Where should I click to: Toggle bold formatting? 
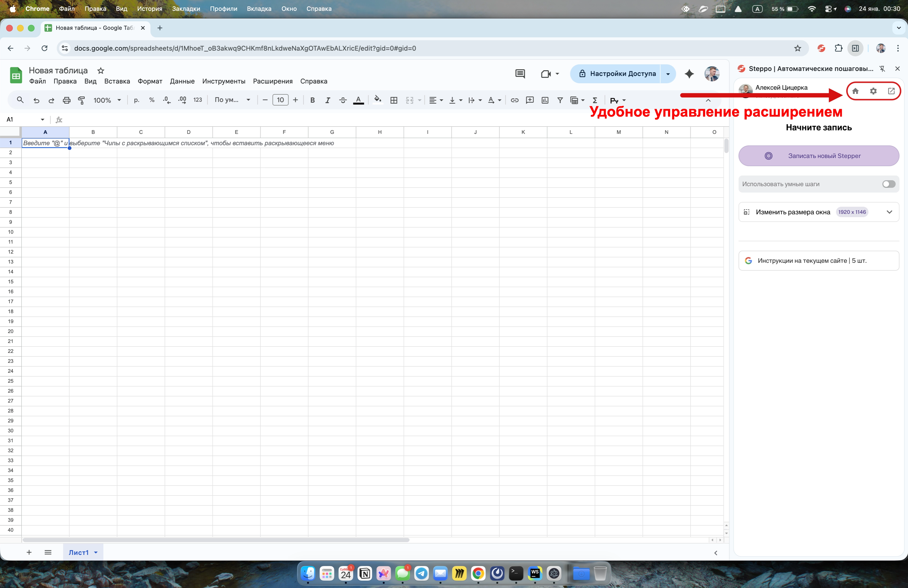312,100
